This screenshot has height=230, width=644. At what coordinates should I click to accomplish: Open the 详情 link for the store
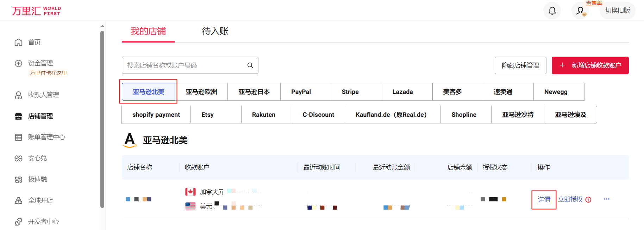point(544,200)
